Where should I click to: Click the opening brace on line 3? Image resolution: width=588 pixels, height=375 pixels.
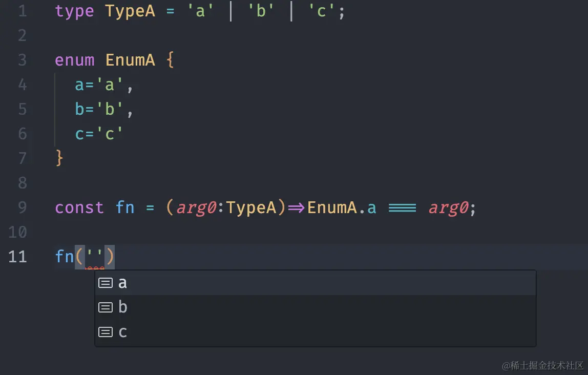coord(170,60)
